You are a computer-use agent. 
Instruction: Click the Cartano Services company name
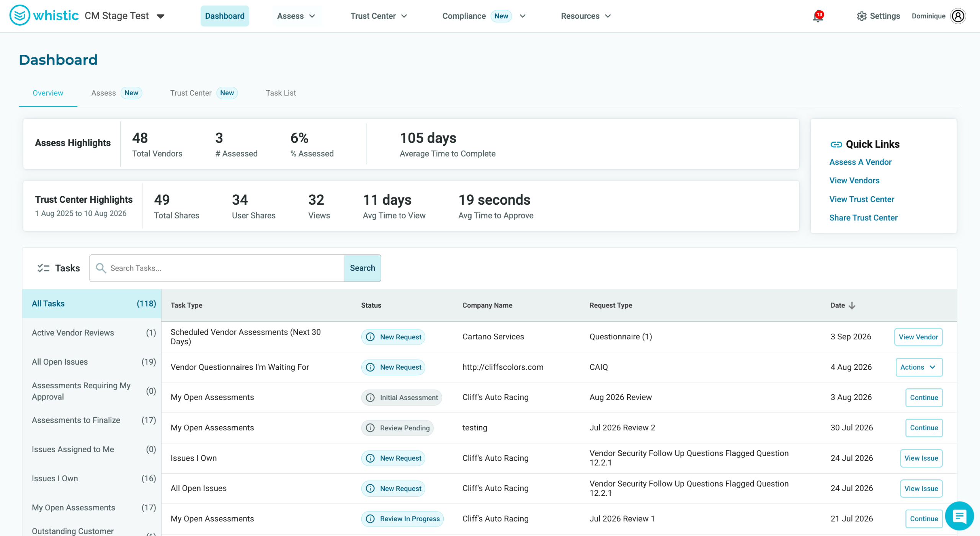click(493, 337)
